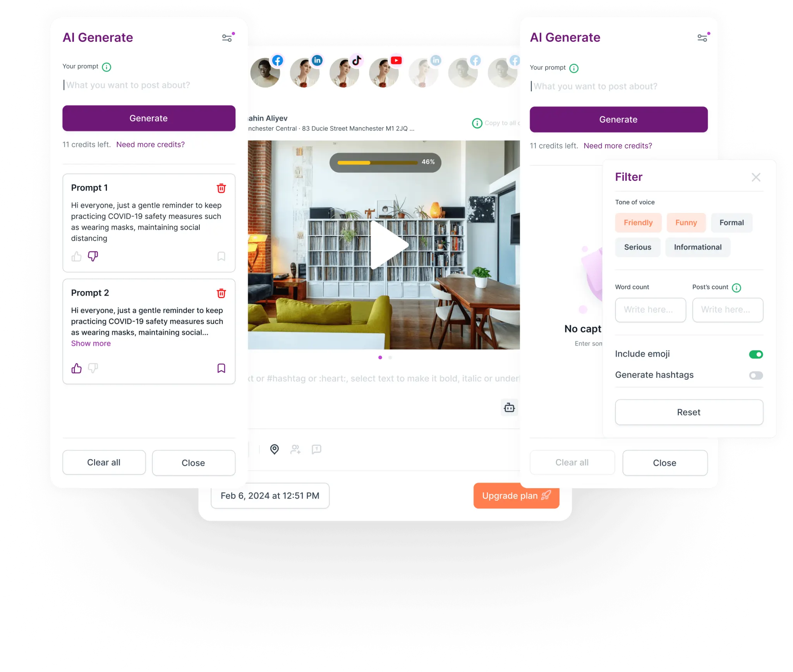
Task: Select the Formal tone of voice
Action: coord(732,222)
